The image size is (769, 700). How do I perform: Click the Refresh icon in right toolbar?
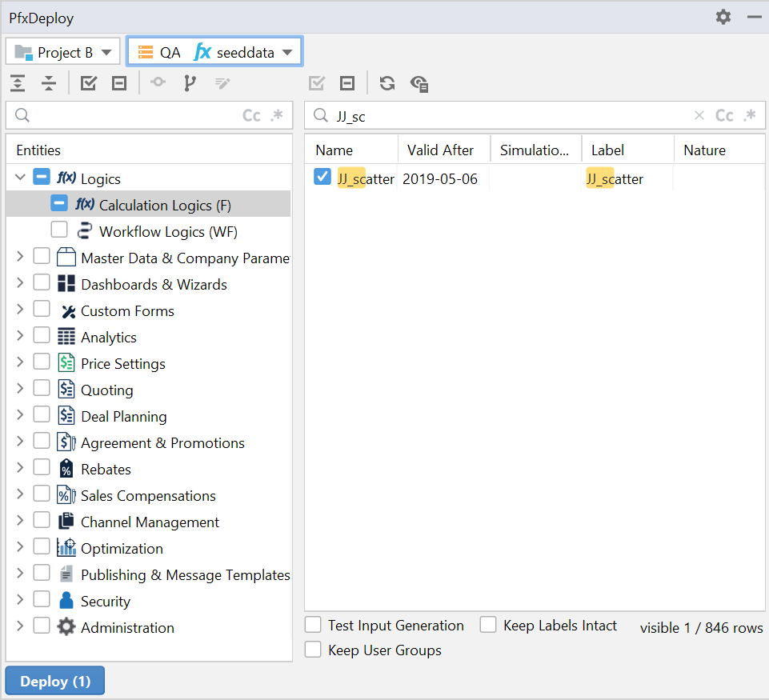387,83
